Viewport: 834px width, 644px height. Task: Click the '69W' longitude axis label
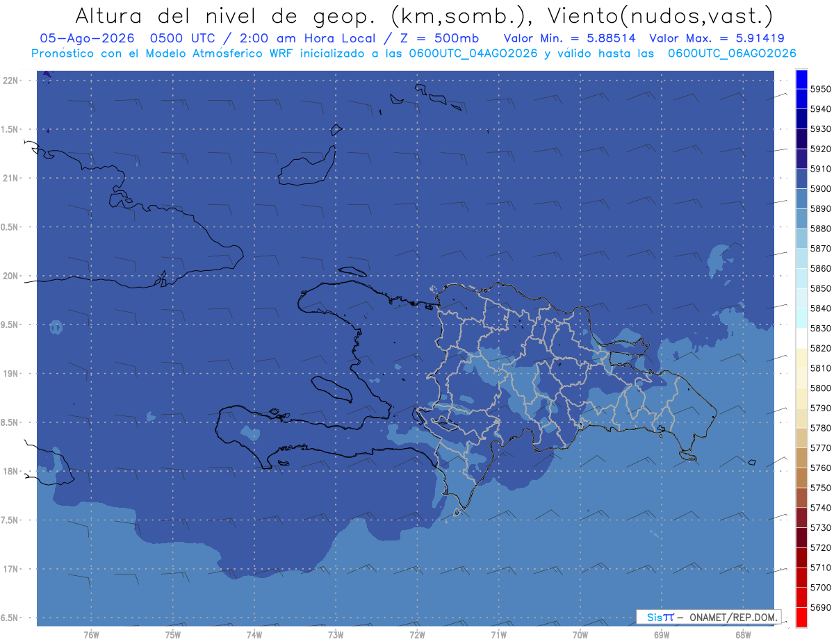(662, 634)
